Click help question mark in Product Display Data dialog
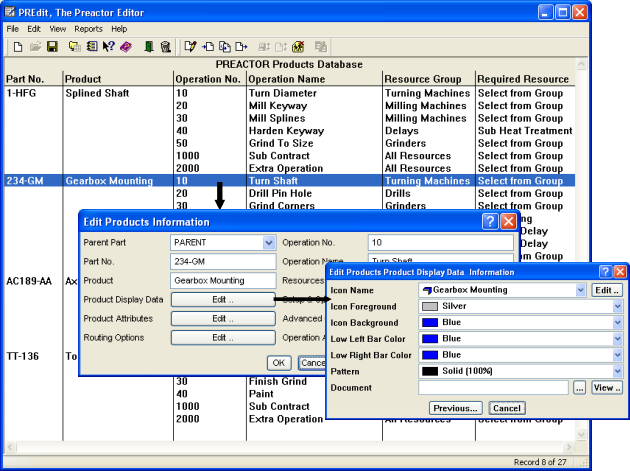 pos(605,272)
